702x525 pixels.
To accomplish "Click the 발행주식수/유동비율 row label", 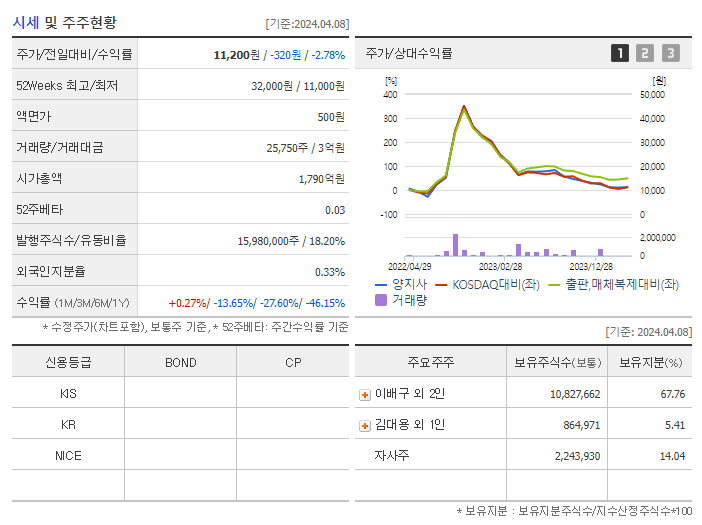I will pos(71,240).
